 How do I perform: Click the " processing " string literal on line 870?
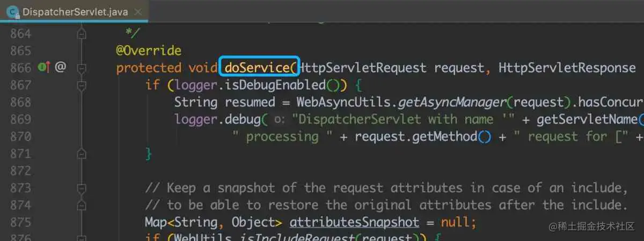click(282, 136)
